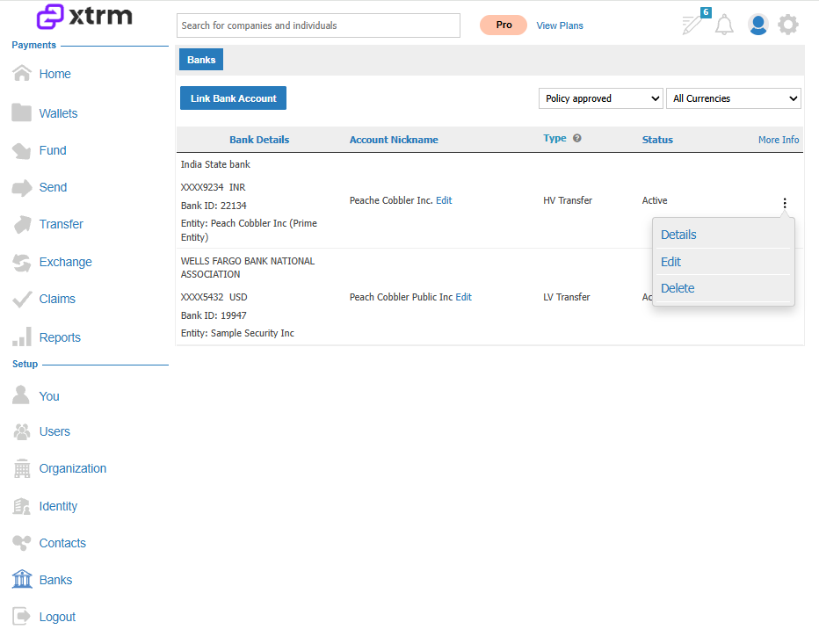Click the Send arrow icon
This screenshot has width=819, height=644.
(22, 187)
